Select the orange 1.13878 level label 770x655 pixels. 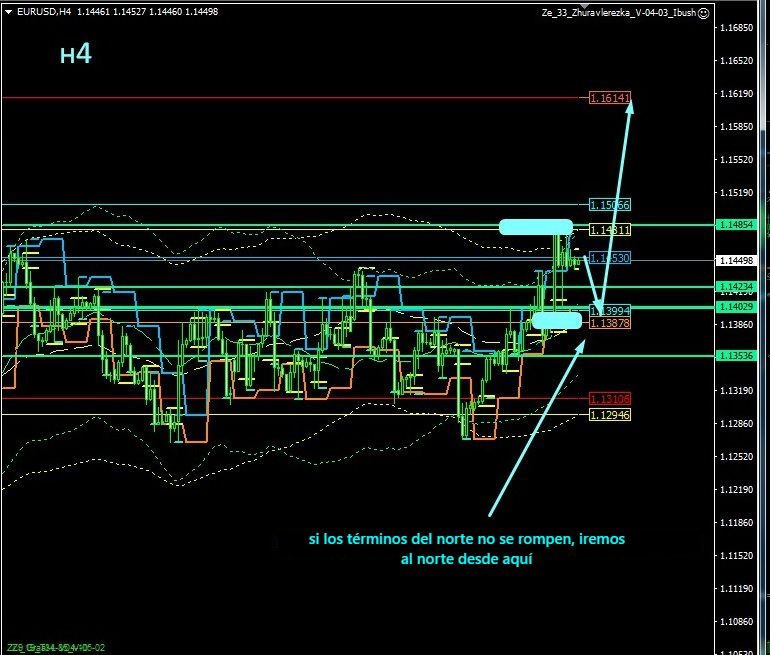(x=609, y=323)
